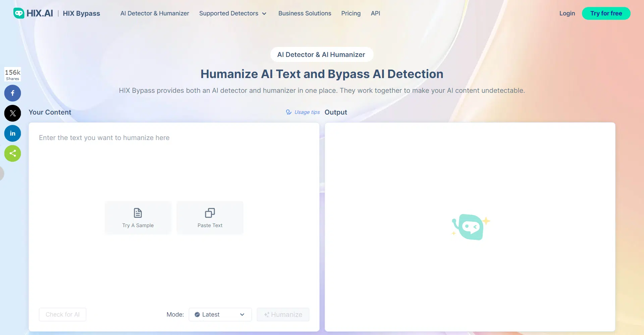Click the Login link
This screenshot has width=644, height=335.
pos(567,13)
